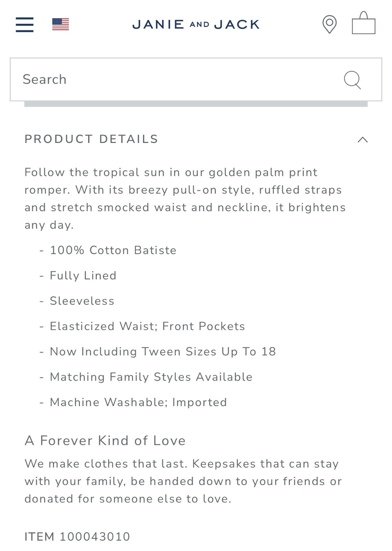The height and width of the screenshot is (551, 392).
Task: Go to Janie and Jack homepage logo
Action: 196,24
